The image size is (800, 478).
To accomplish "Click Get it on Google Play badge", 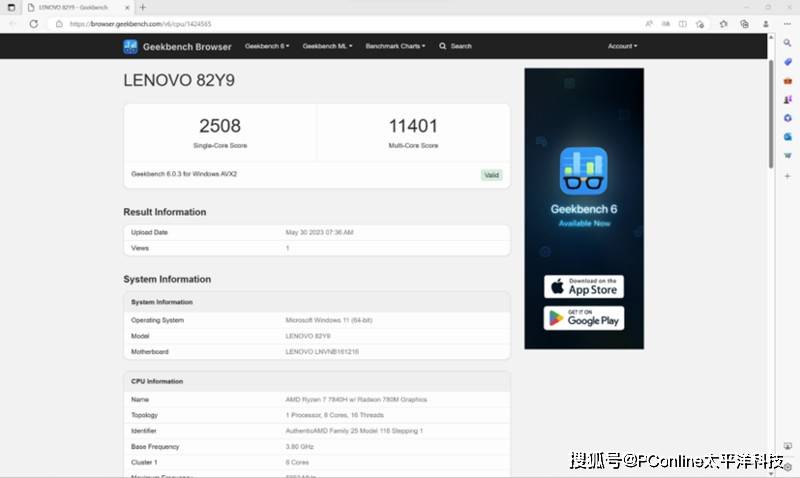I will [584, 318].
